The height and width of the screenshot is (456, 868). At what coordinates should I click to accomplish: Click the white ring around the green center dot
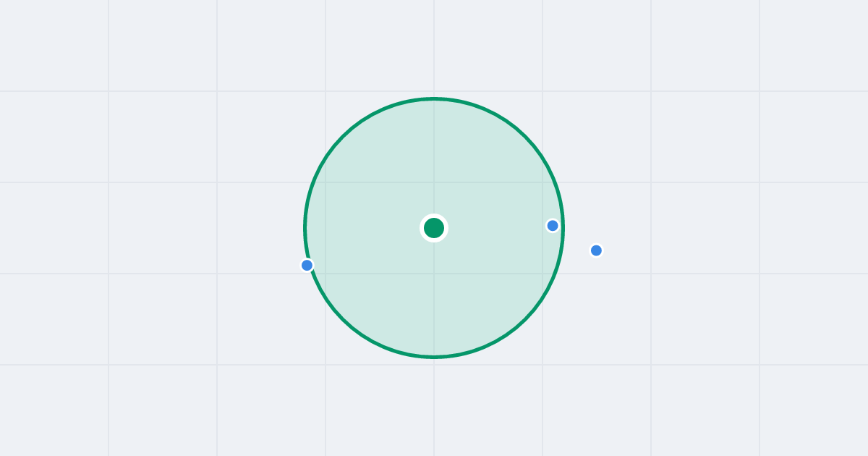coord(434,216)
